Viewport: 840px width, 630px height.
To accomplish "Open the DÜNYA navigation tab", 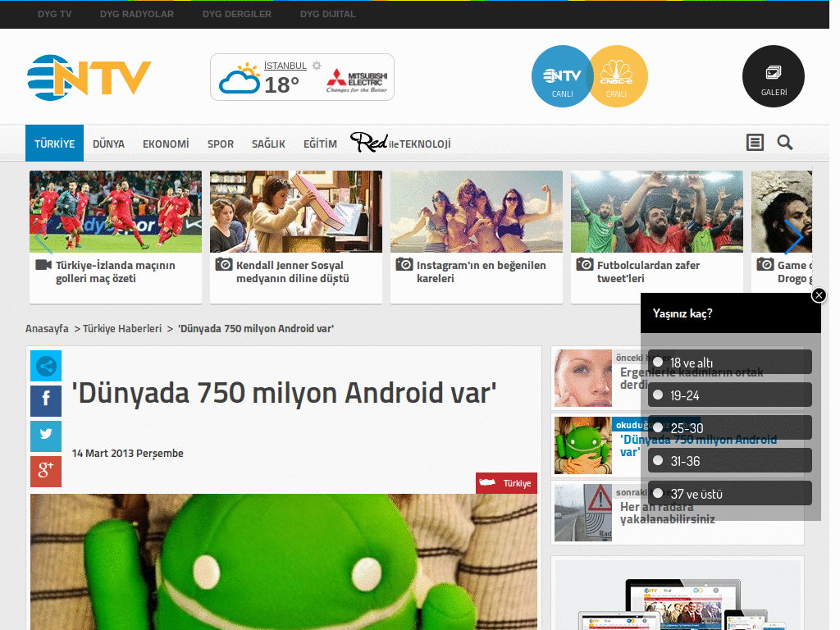I will click(109, 144).
